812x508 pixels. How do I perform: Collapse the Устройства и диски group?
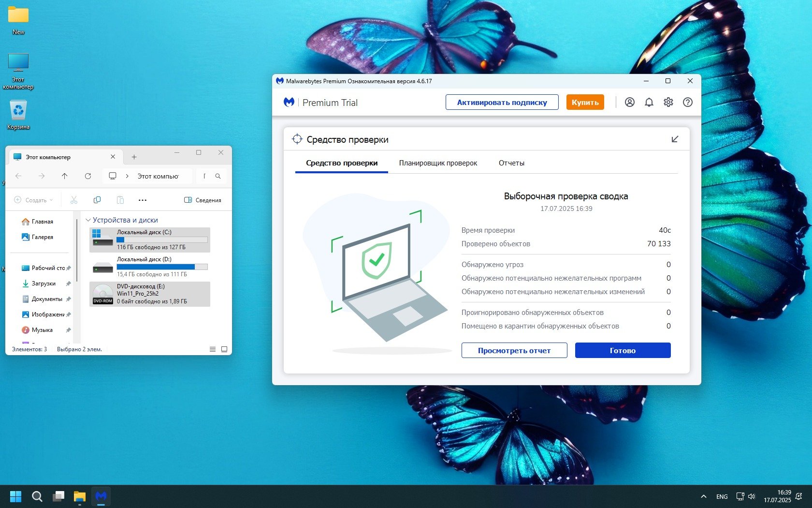click(88, 220)
